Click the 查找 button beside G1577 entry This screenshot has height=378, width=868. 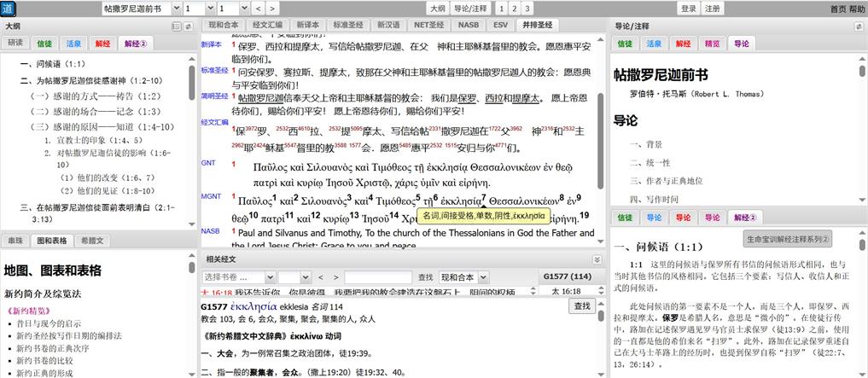click(582, 305)
